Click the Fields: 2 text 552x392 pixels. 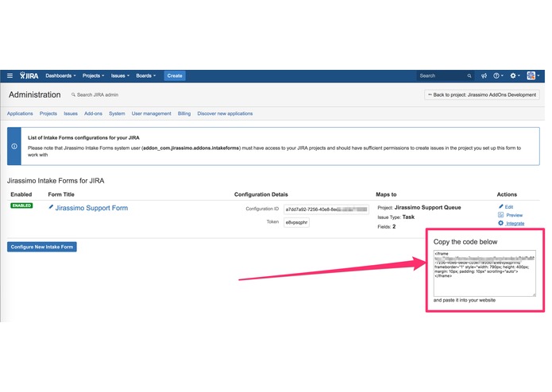point(387,227)
